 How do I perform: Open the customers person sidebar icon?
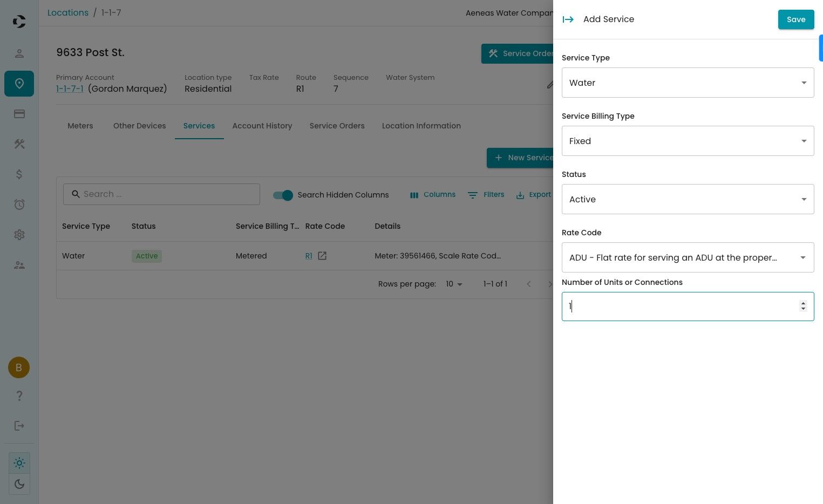[19, 53]
